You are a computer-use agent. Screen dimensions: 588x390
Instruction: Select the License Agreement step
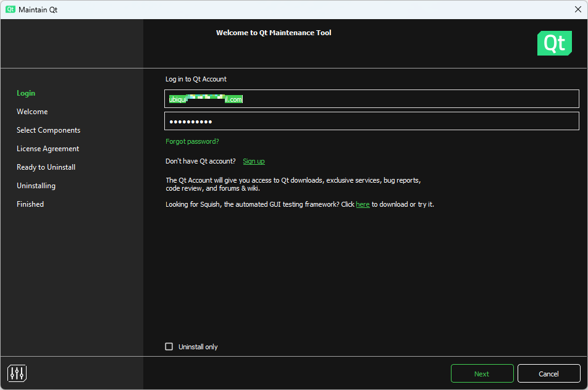[x=48, y=149]
